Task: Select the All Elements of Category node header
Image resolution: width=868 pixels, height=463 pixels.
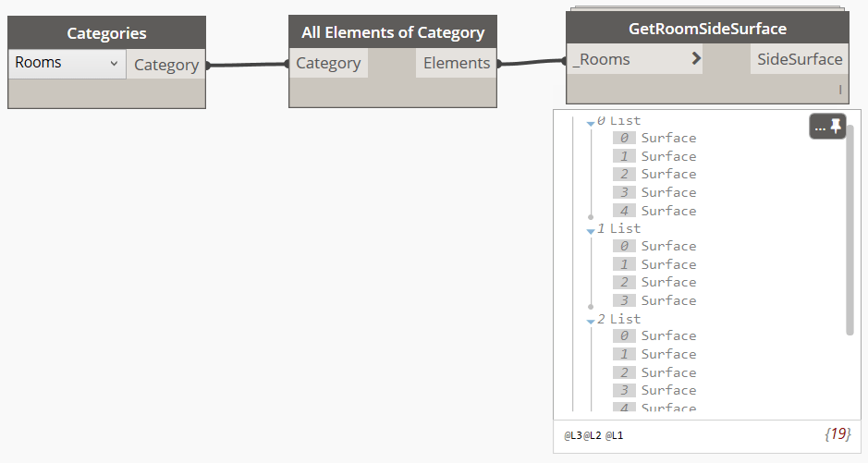Action: coord(393,32)
